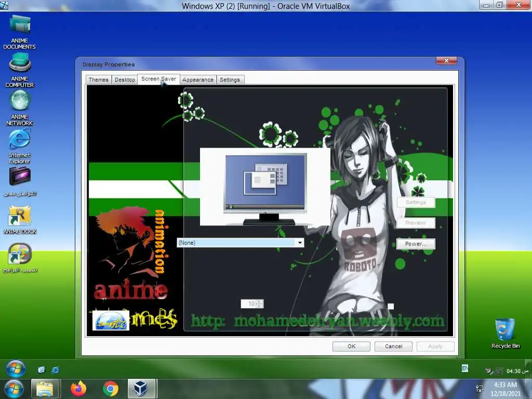The width and height of the screenshot is (532, 399).
Task: Switch to the Themes tab
Action: pos(98,79)
